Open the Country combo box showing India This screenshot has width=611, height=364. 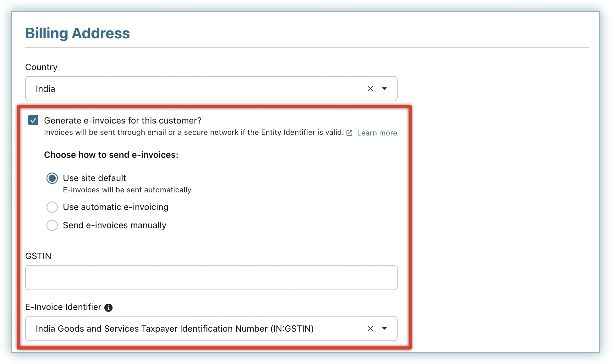tap(189, 89)
